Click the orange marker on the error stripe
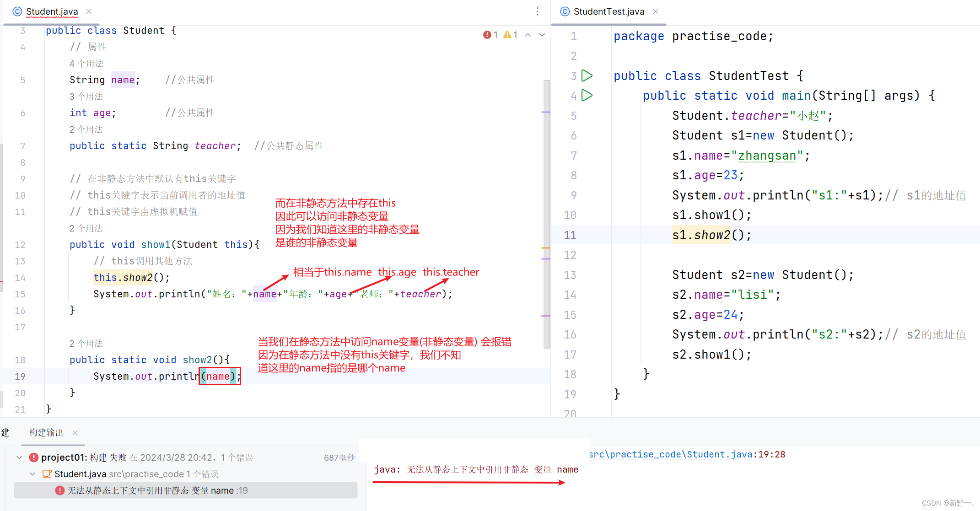The width and height of the screenshot is (980, 511). click(x=545, y=247)
